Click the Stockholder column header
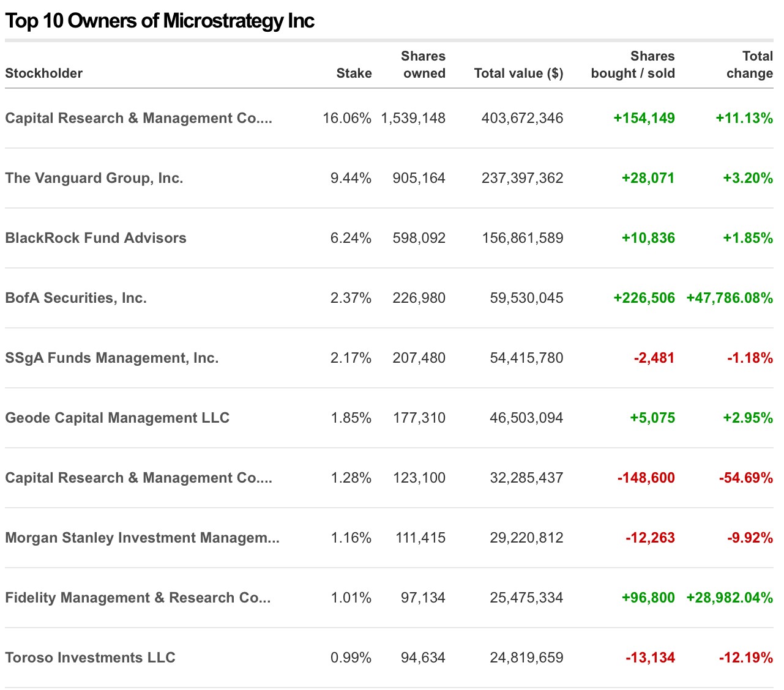 click(43, 73)
